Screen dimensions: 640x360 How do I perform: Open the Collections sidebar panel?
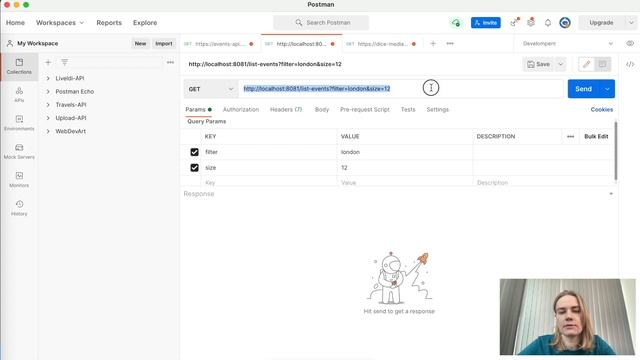click(19, 66)
